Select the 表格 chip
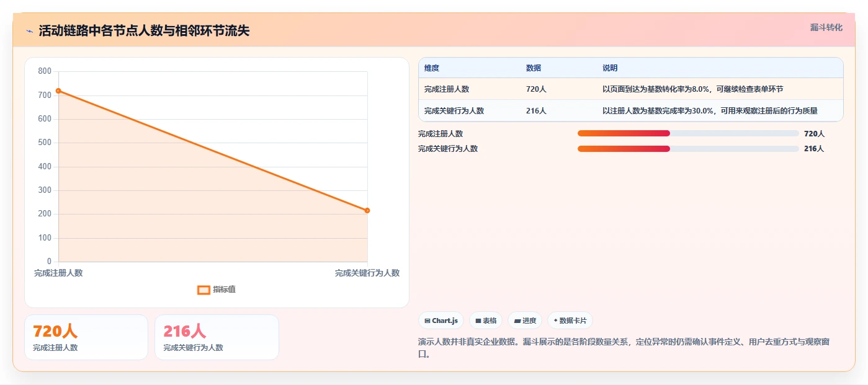 pyautogui.click(x=486, y=321)
